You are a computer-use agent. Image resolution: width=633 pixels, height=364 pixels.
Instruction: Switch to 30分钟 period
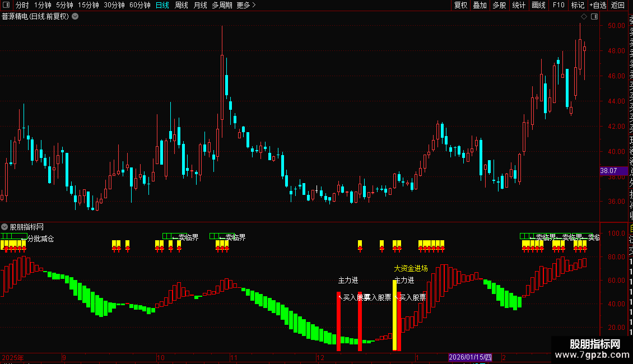coord(114,5)
